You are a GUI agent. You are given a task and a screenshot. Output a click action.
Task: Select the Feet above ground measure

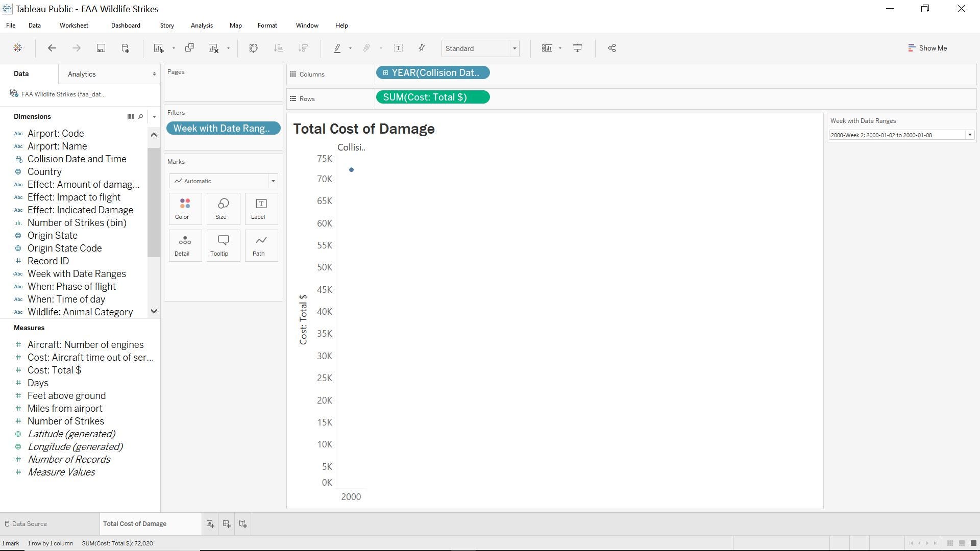(x=67, y=396)
